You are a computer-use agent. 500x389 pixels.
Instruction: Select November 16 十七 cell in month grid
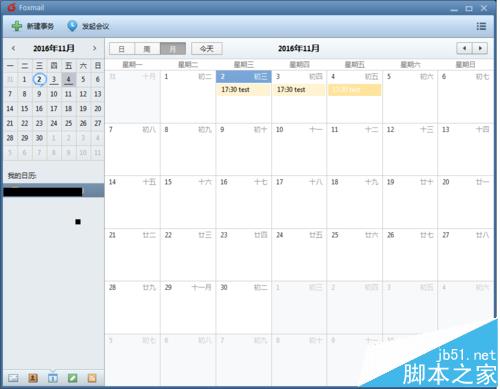click(244, 202)
